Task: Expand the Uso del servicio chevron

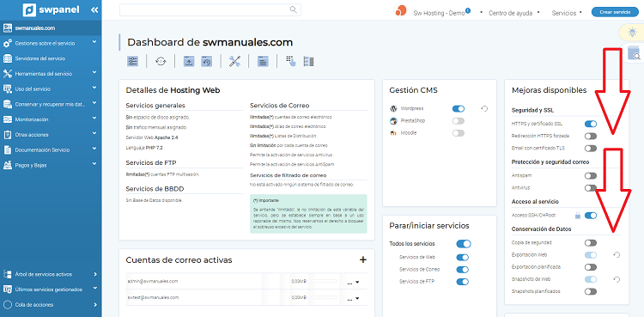Action: [x=94, y=88]
